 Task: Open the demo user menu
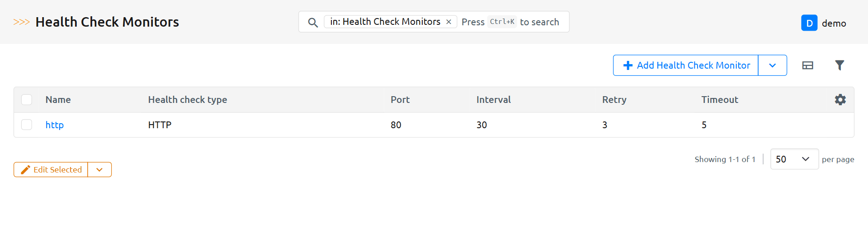(x=834, y=23)
